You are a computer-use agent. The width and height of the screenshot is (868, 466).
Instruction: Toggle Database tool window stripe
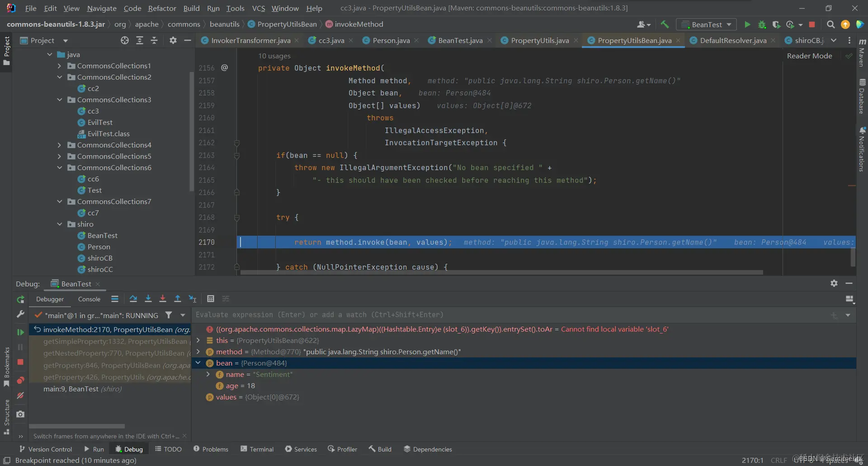coord(862,96)
